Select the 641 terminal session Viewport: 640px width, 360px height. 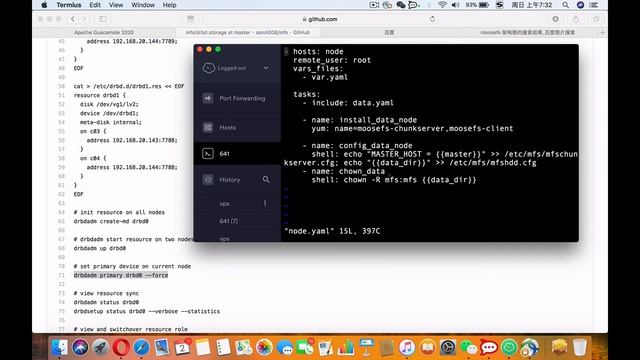point(238,153)
